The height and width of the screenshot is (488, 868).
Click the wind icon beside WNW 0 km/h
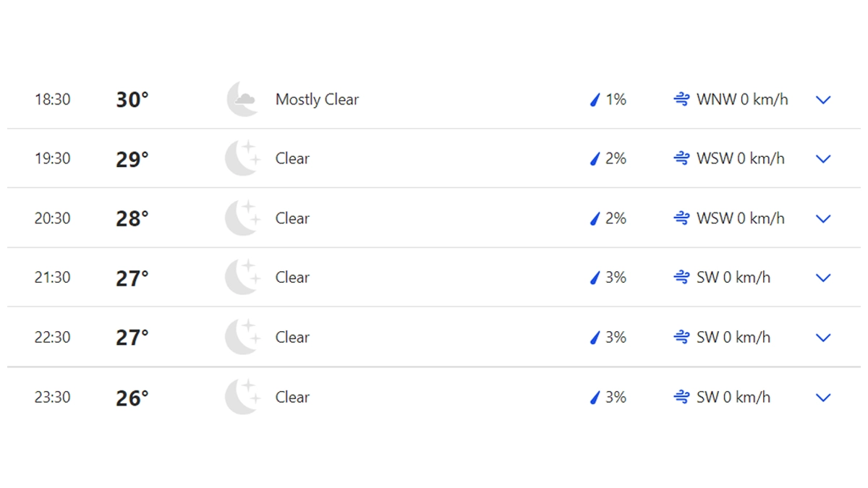681,100
